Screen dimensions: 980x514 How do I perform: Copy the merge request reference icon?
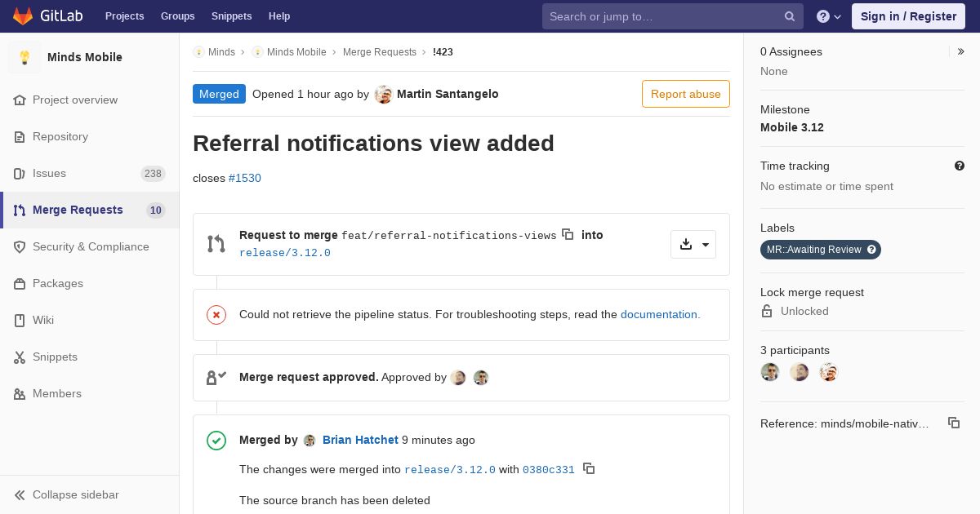pos(954,423)
